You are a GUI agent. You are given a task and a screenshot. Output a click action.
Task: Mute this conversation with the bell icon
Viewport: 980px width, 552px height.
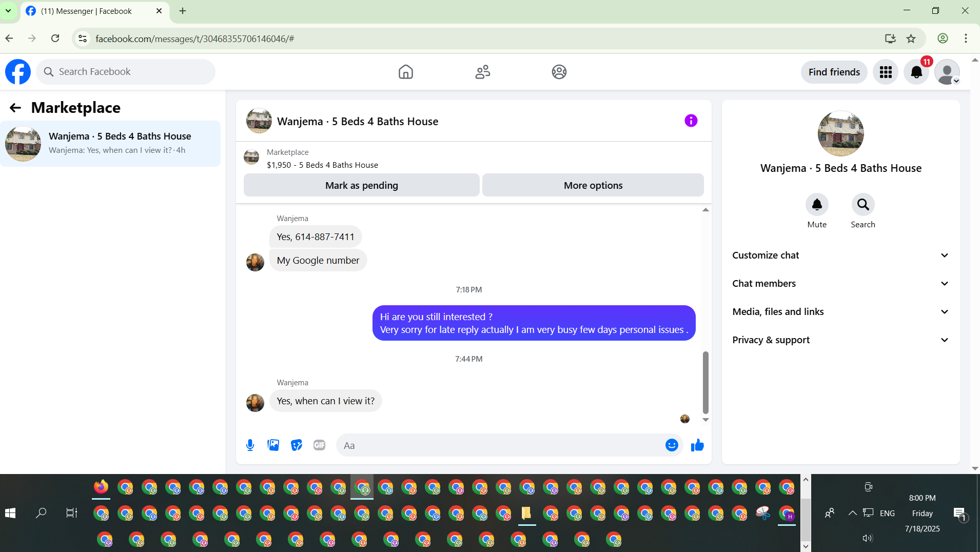coord(817,205)
